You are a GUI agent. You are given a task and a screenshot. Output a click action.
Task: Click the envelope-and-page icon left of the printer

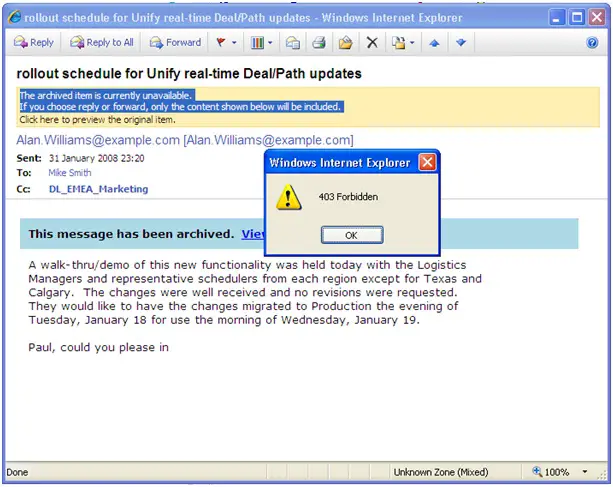pos(293,42)
